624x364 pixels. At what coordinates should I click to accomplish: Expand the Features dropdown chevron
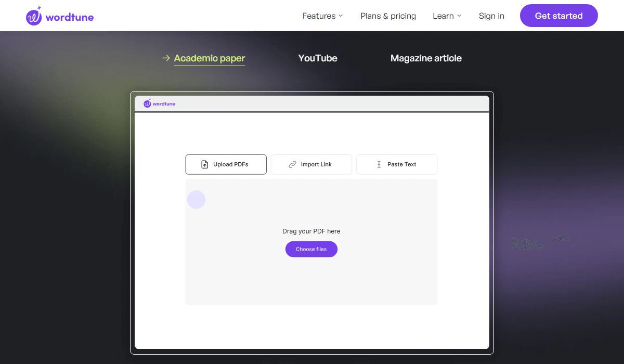point(341,16)
